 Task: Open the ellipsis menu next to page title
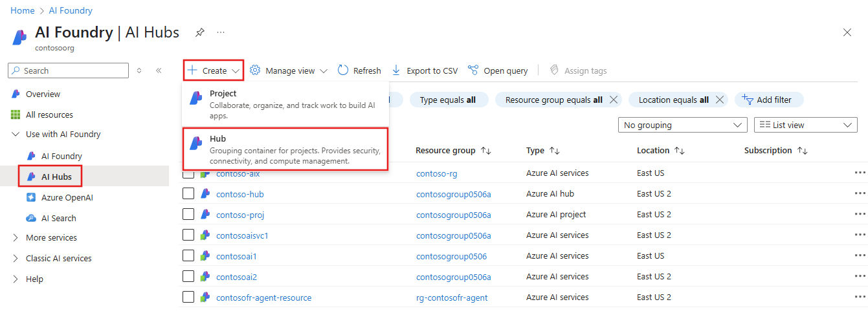[x=221, y=32]
